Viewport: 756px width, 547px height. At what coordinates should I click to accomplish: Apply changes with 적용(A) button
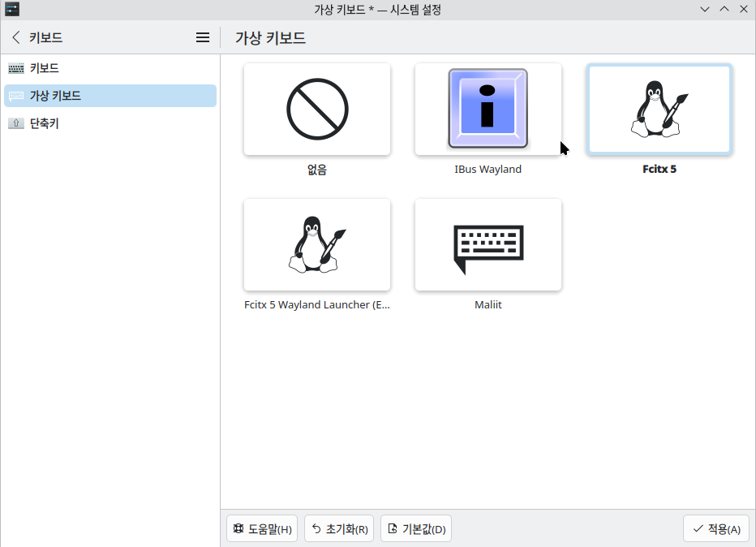click(716, 528)
